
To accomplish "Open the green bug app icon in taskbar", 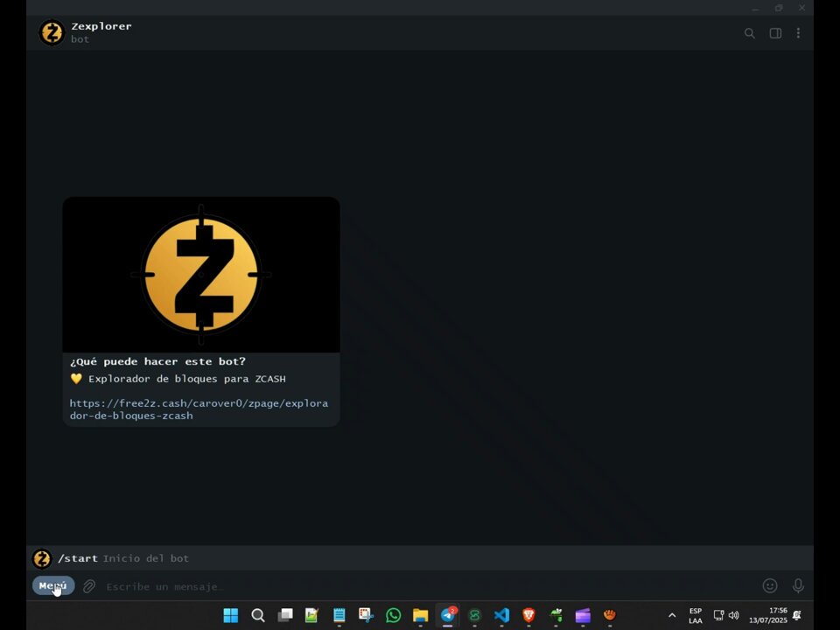I will [556, 615].
